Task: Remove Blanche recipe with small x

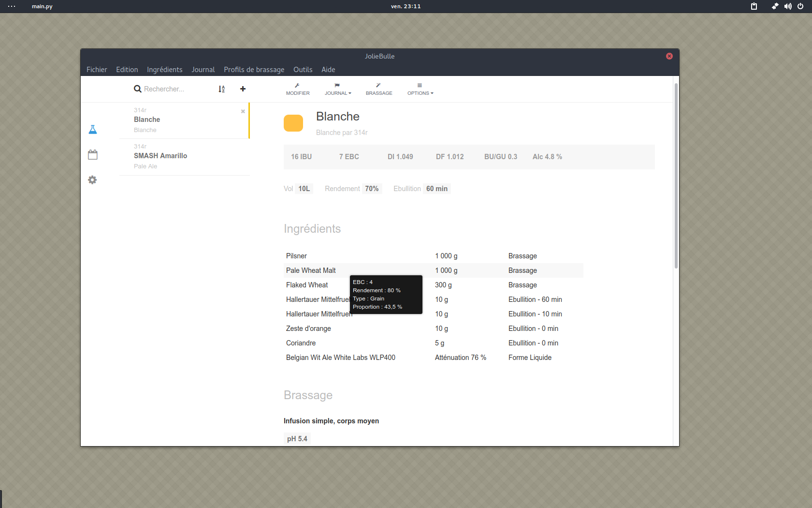Action: click(243, 111)
